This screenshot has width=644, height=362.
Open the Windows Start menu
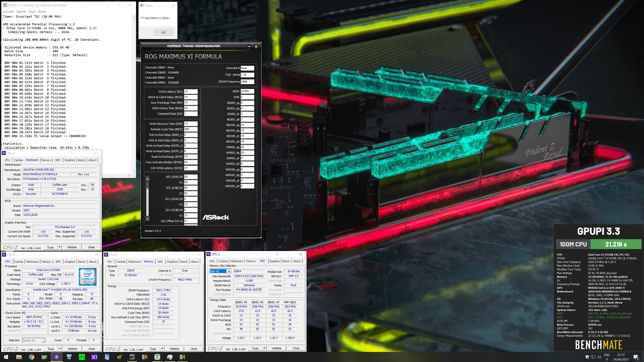point(6,357)
